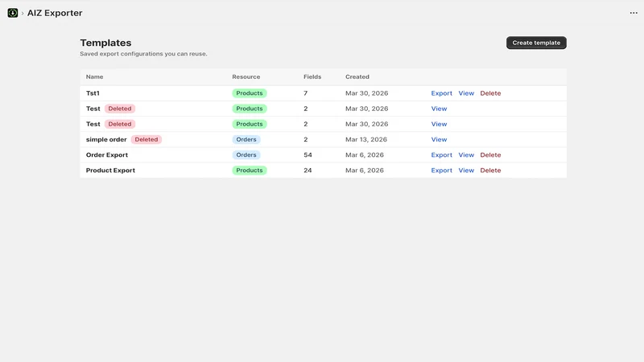Click the Mar 6, 2026 date for Product Export
The height and width of the screenshot is (362, 644).
(x=365, y=171)
